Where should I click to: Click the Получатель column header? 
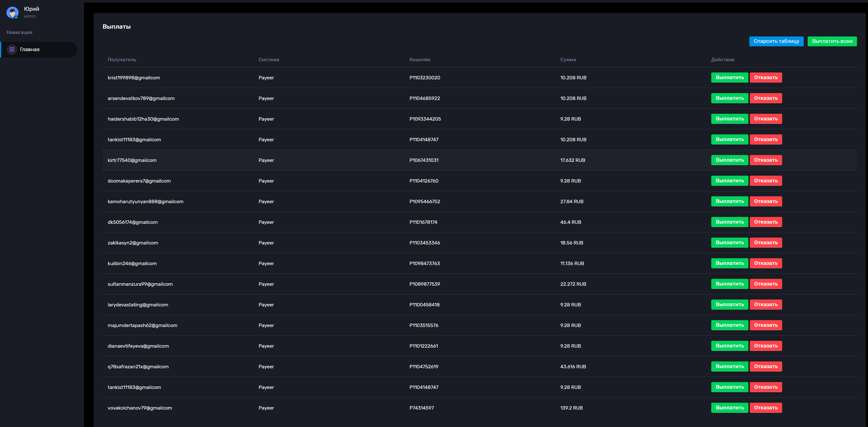122,60
